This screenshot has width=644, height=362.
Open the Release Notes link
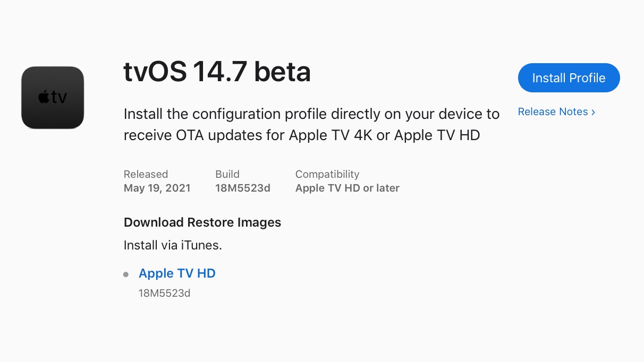(553, 112)
